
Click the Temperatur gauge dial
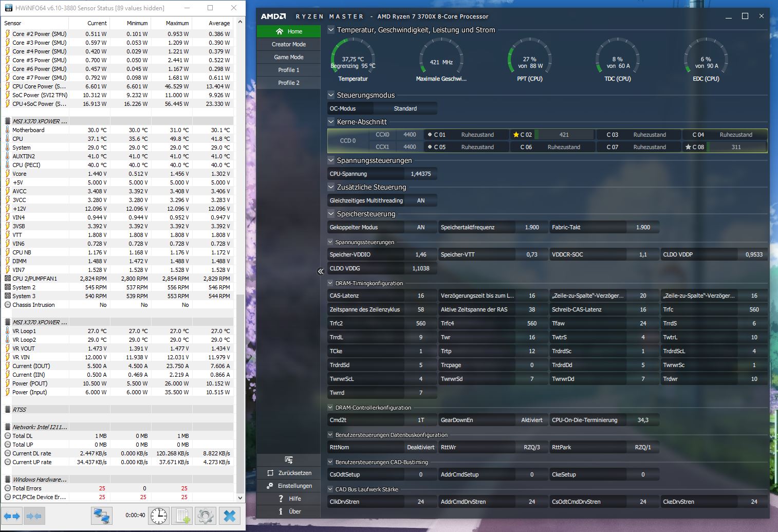[353, 60]
